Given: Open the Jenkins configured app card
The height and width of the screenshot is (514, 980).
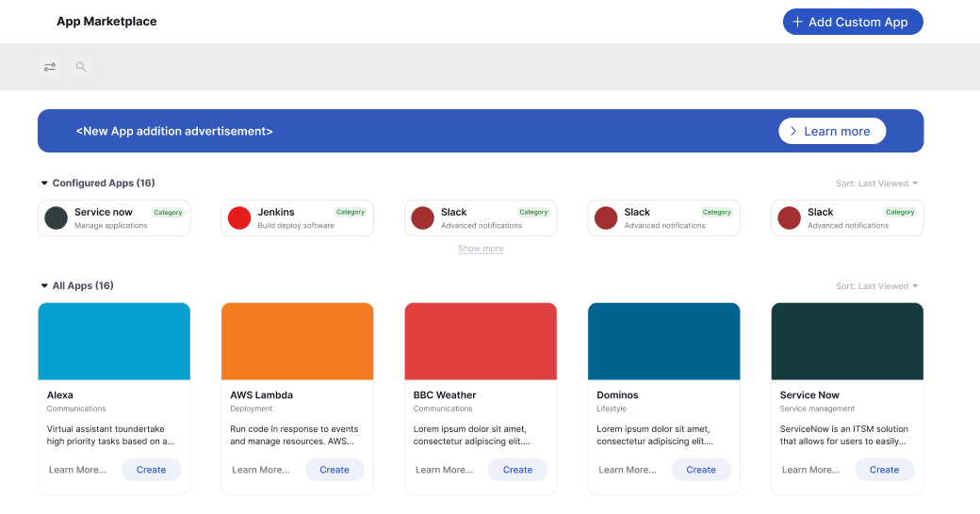Looking at the screenshot, I should [298, 218].
